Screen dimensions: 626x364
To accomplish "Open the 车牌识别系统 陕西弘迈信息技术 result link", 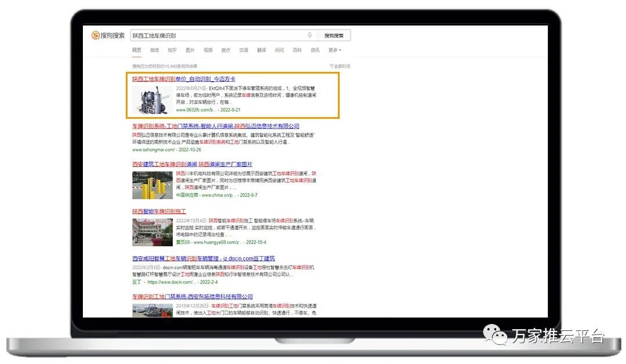I will tap(216, 126).
